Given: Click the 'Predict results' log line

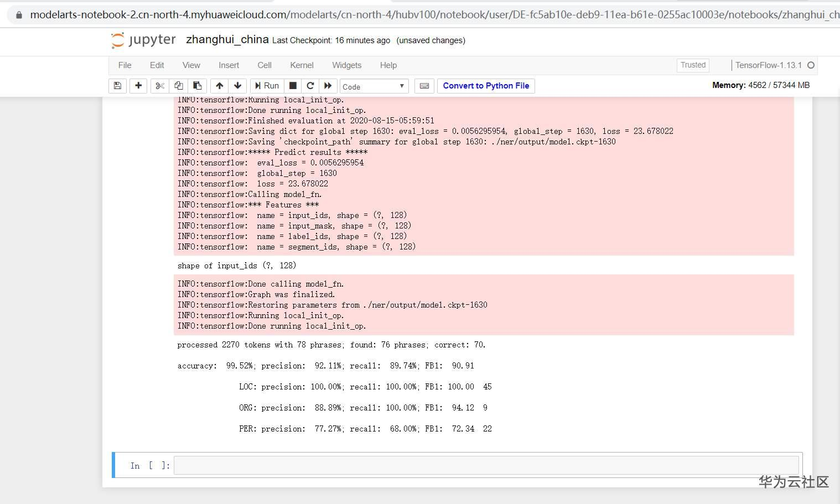Looking at the screenshot, I should click(273, 152).
